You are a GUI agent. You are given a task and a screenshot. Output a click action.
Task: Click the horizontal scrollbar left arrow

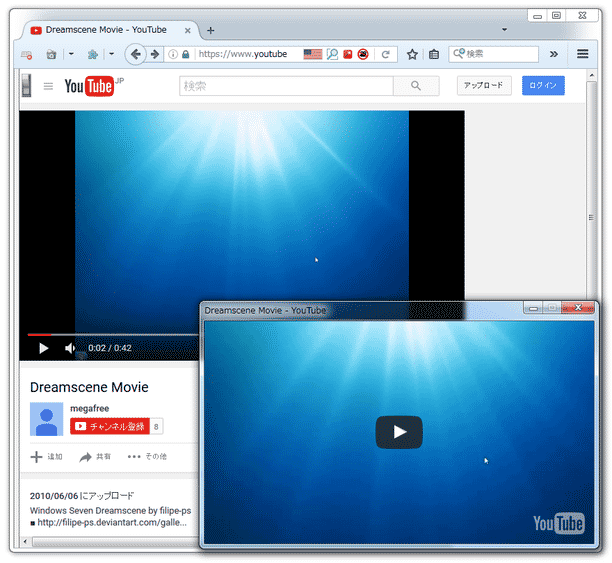pyautogui.click(x=25, y=542)
